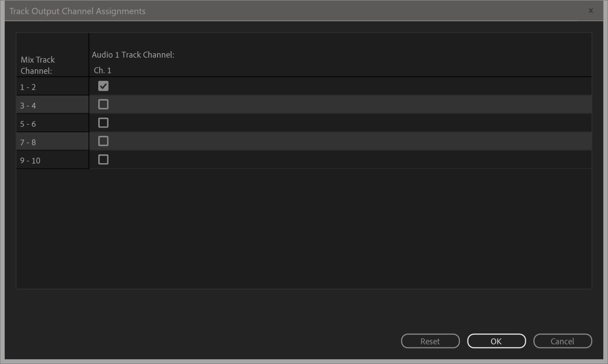Viewport: 608px width, 364px height.
Task: Select the 5 - 6 row label
Action: click(x=28, y=123)
